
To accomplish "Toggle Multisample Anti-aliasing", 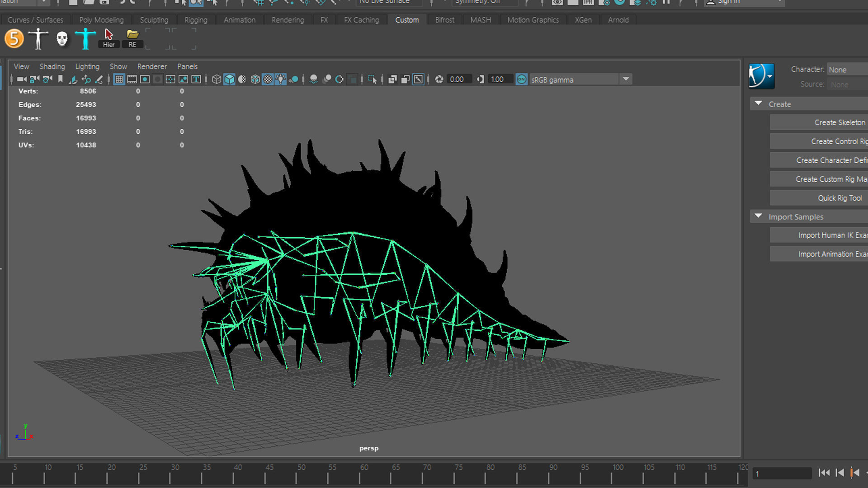I will [x=339, y=80].
